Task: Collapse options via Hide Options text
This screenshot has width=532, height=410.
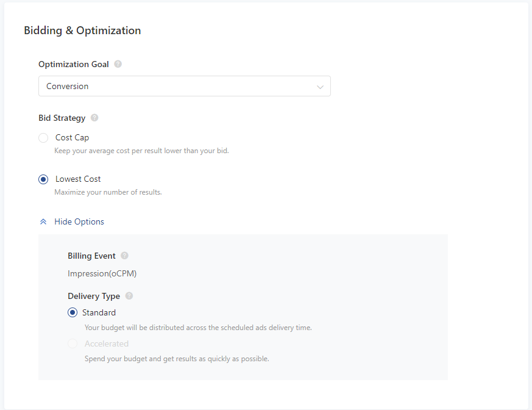Action: (79, 221)
